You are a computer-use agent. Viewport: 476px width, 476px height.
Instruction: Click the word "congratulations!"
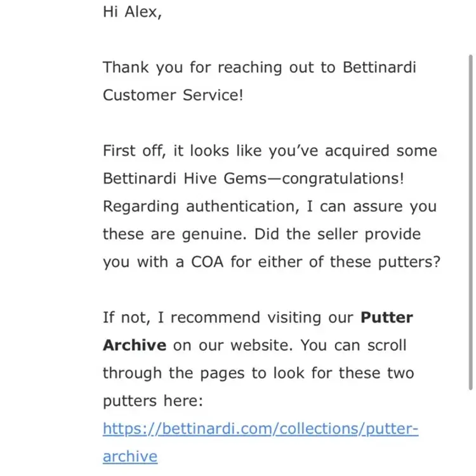343,178
